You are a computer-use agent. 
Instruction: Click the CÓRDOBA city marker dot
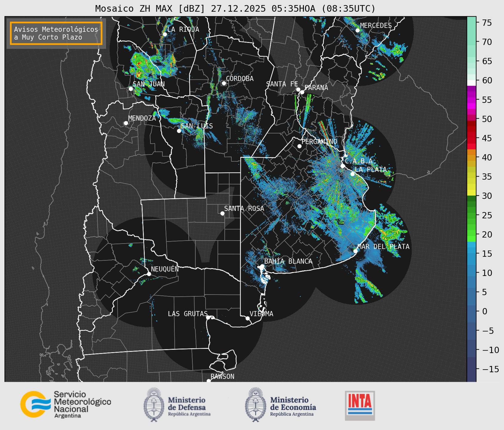tap(224, 83)
